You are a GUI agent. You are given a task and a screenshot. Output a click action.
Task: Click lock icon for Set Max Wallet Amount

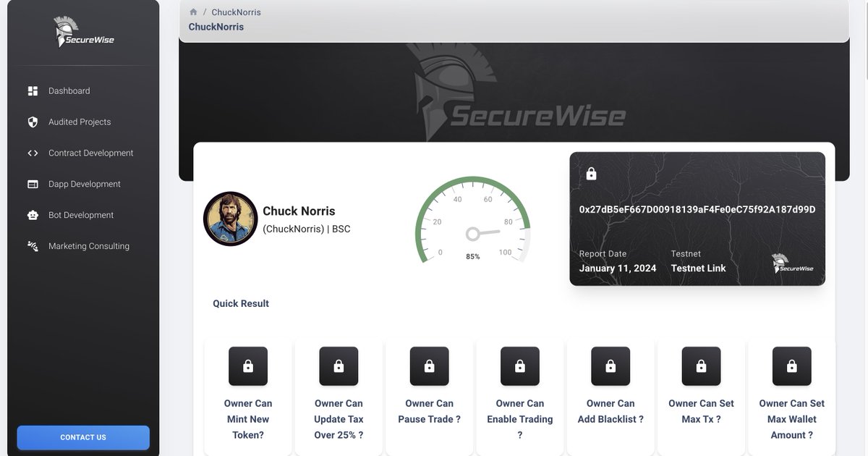792,366
